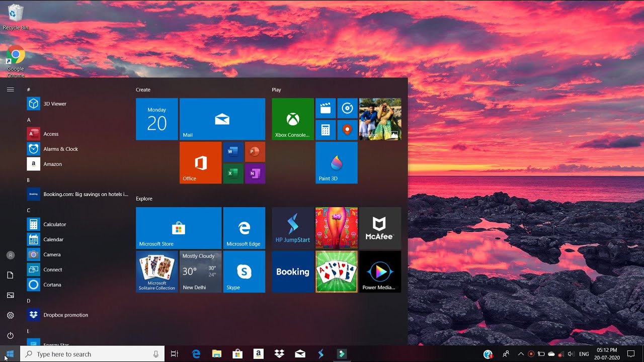Open the McAfee tile
The image size is (644, 362).
tap(380, 228)
